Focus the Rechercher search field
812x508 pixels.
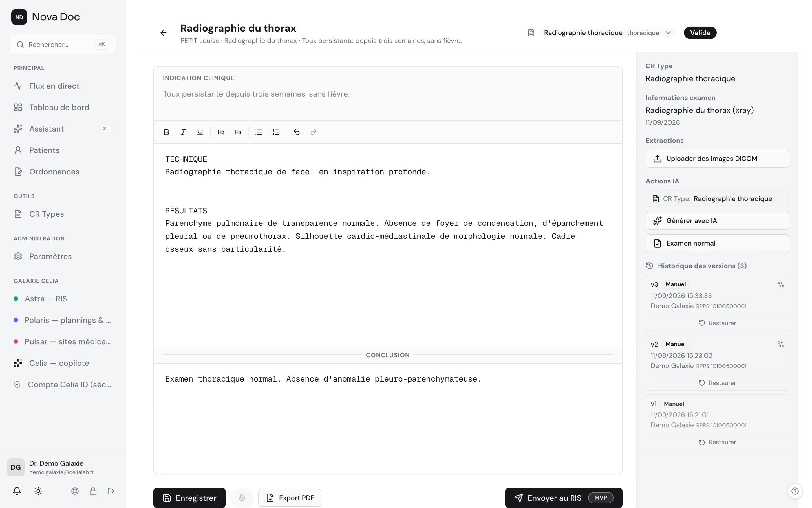click(63, 44)
